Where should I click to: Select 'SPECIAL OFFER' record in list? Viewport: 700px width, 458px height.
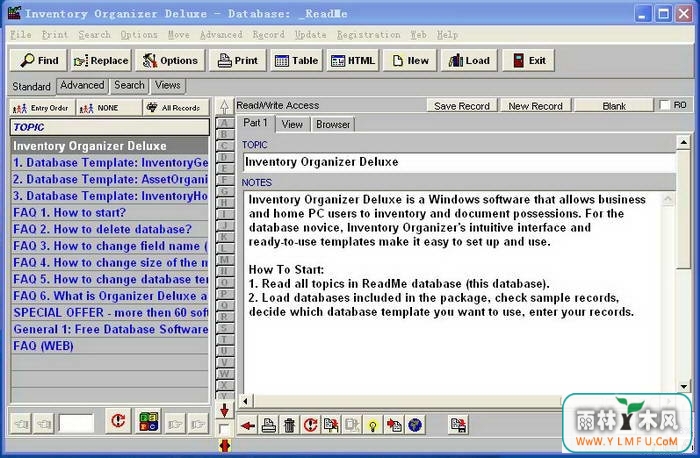(x=110, y=312)
